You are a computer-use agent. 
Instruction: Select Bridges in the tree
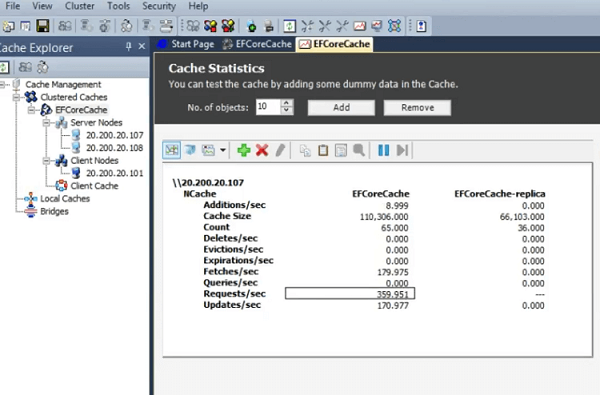tap(54, 211)
